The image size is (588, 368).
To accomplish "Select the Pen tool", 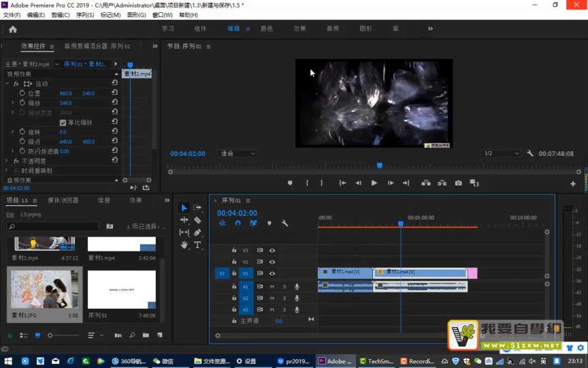I will [x=197, y=232].
